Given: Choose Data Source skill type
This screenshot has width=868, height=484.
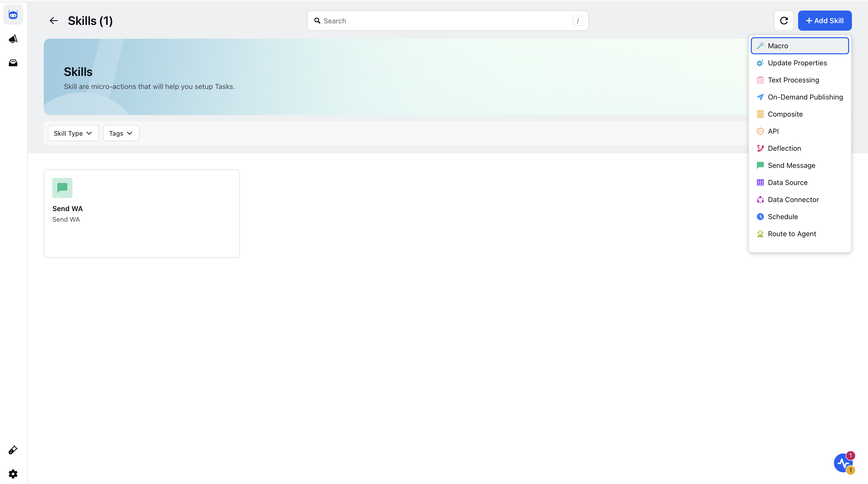Looking at the screenshot, I should (x=800, y=182).
